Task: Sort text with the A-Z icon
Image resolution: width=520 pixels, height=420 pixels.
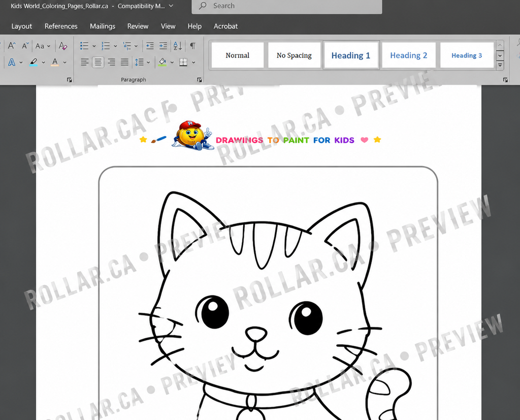Action: (x=177, y=46)
